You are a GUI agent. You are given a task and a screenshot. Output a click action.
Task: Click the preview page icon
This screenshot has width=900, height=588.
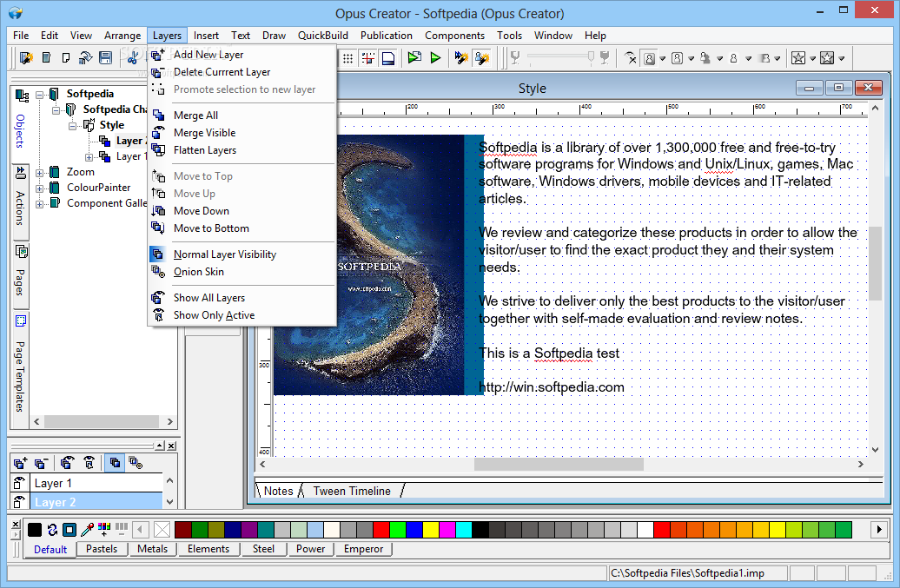point(414,58)
